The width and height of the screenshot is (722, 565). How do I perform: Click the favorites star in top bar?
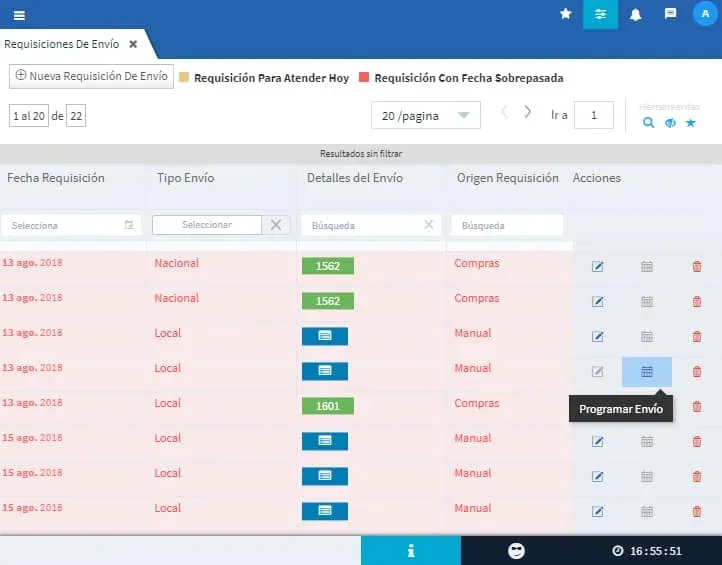(x=566, y=14)
